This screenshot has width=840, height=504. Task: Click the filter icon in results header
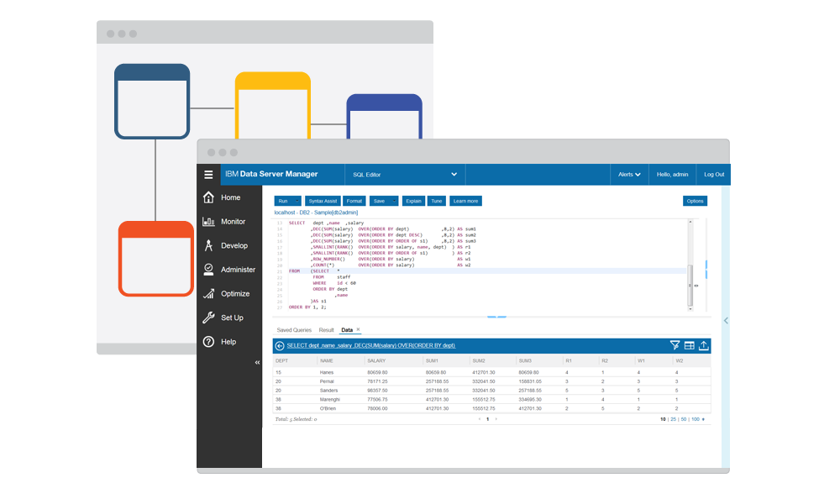(x=675, y=345)
